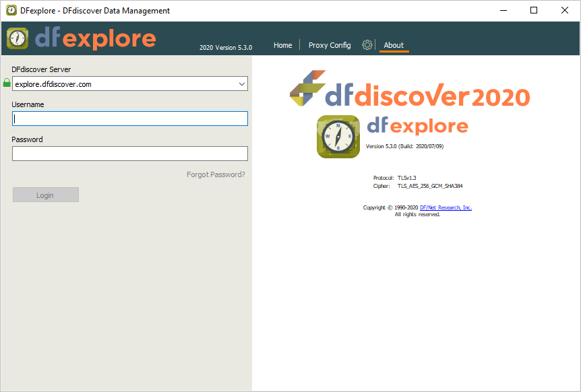Click the dfexplore wordmark above version build

point(417,126)
